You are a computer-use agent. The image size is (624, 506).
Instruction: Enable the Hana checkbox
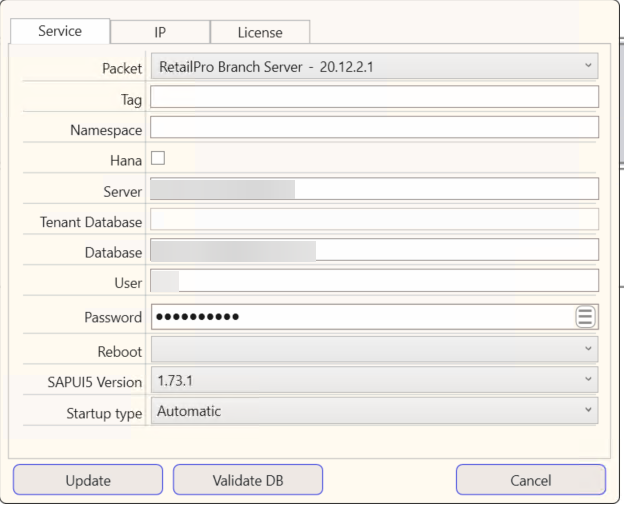pyautogui.click(x=157, y=157)
